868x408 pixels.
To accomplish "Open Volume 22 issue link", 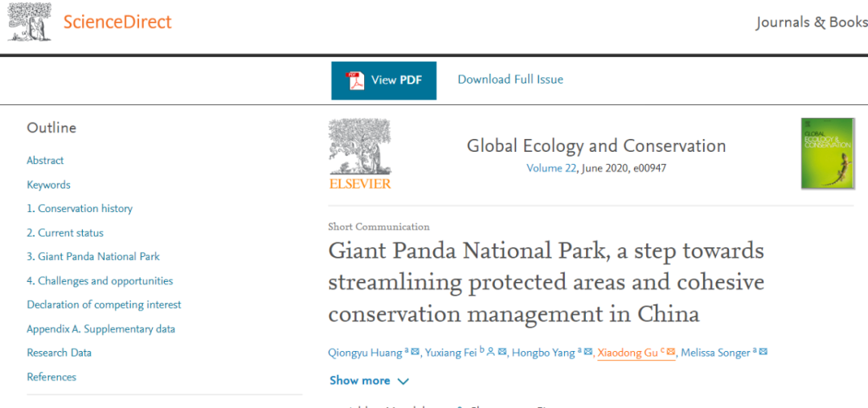I will (555, 169).
